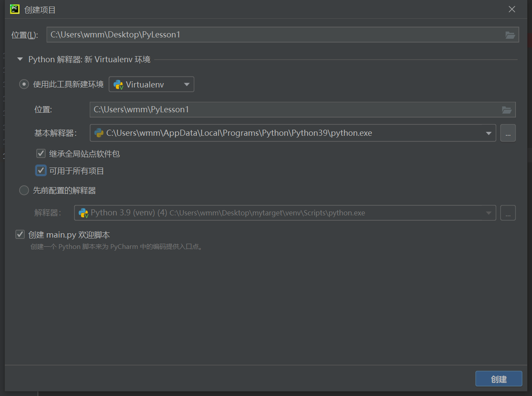This screenshot has width=532, height=396.
Task: Browse folder for project location field
Action: tap(510, 35)
